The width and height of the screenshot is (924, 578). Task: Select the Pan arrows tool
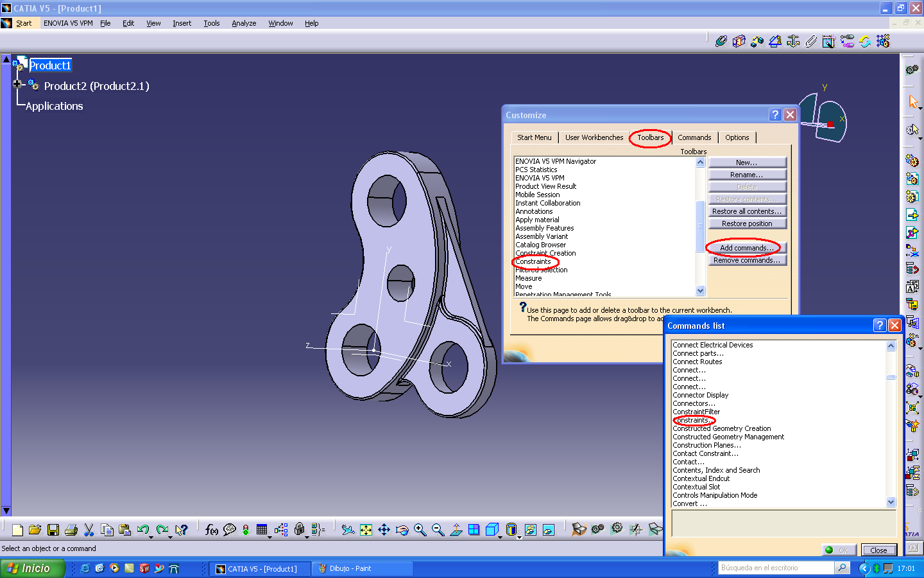click(x=384, y=530)
